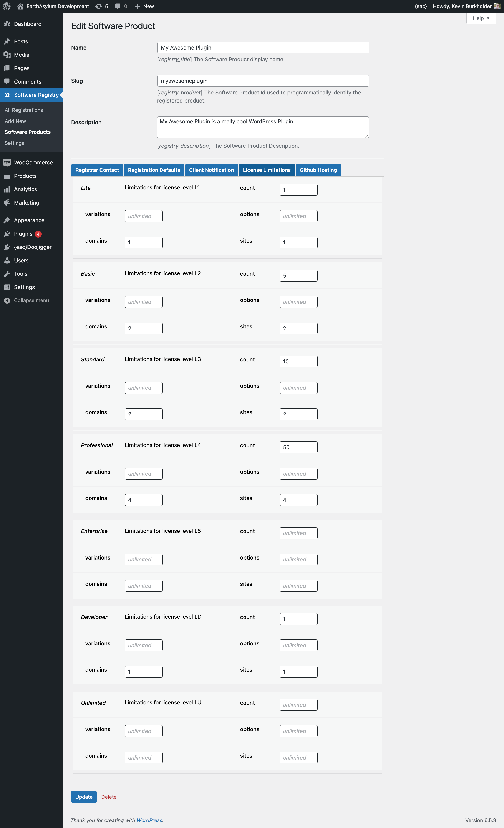Click domains field for Basic license level
The width and height of the screenshot is (504, 828).
tap(144, 328)
